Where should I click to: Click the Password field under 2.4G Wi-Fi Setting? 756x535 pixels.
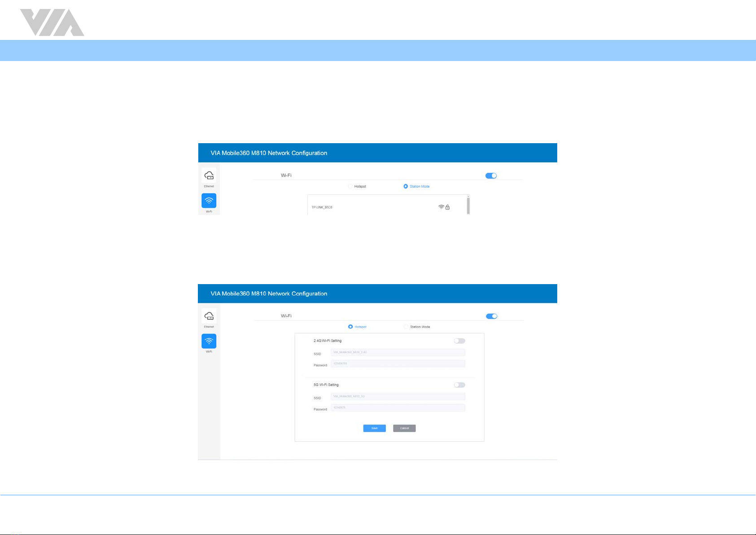398,364
